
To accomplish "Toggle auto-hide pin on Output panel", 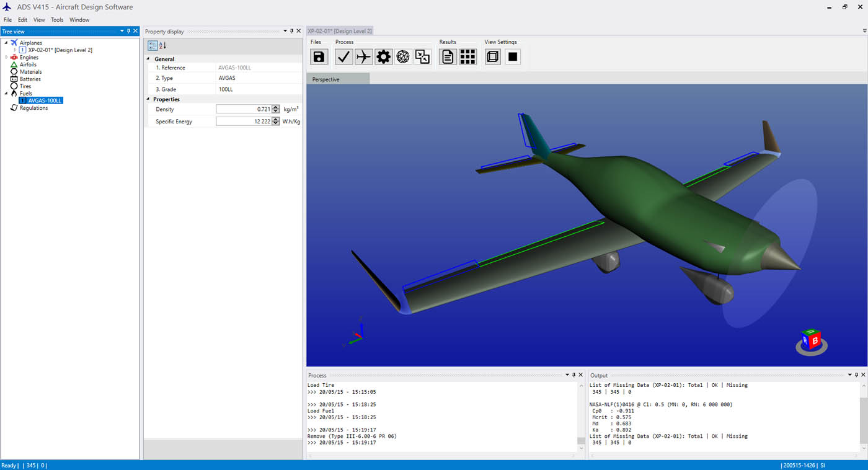I will (857, 375).
